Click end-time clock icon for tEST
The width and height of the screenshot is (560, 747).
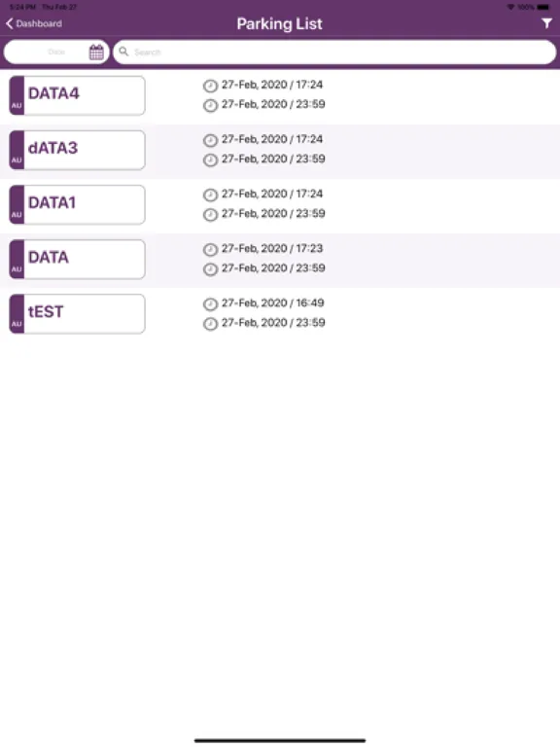210,324
